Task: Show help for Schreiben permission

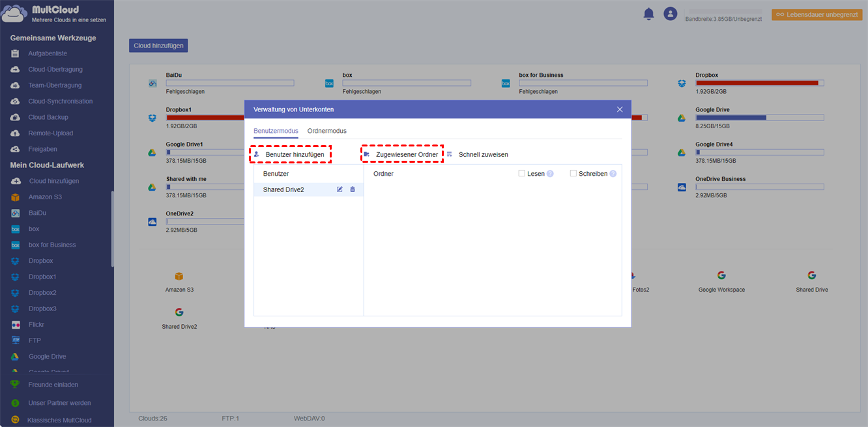Action: (613, 174)
